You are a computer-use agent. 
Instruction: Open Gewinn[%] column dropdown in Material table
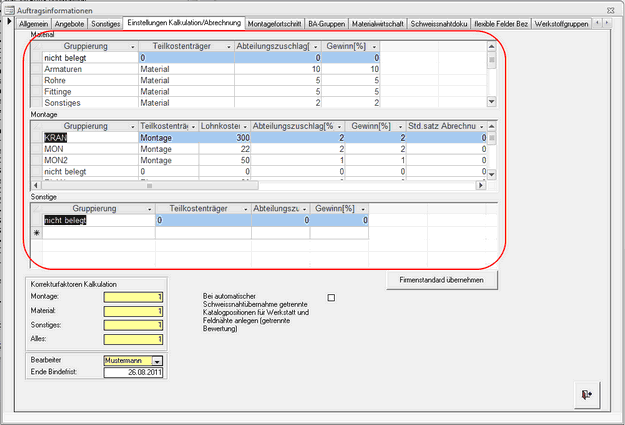(x=375, y=47)
